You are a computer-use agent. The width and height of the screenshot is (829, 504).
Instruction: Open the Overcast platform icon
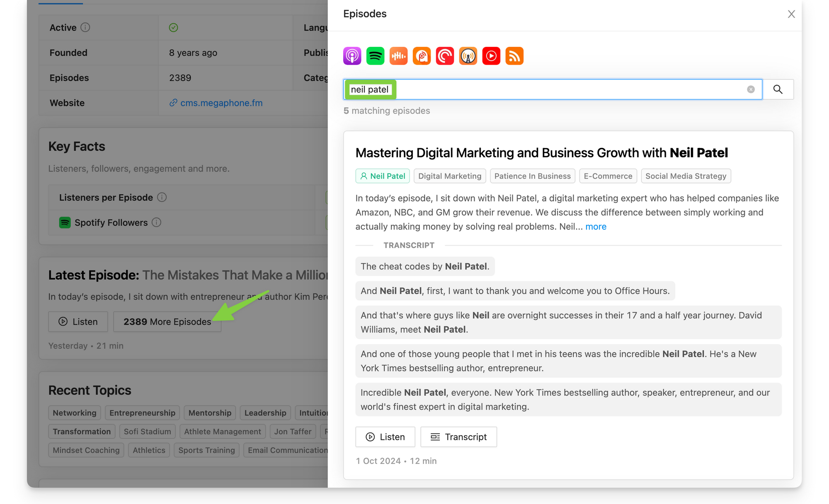(x=468, y=56)
